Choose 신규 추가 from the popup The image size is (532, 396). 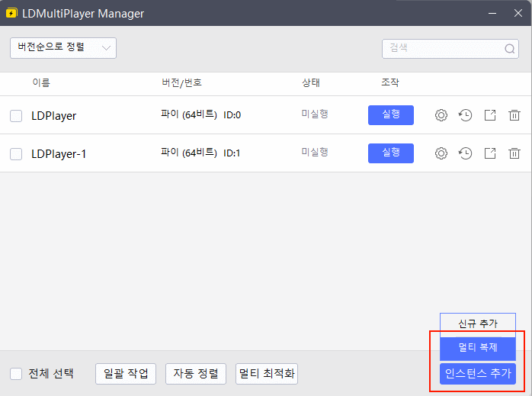pyautogui.click(x=478, y=324)
